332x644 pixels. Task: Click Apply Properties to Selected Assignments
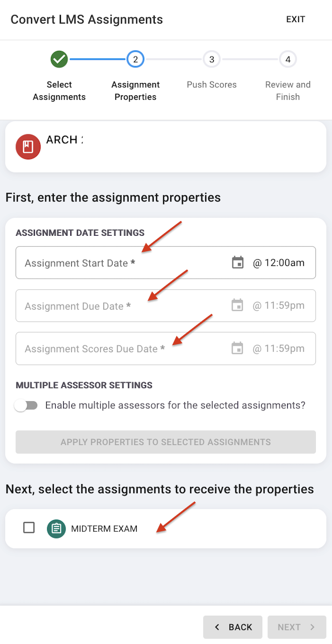point(166,442)
